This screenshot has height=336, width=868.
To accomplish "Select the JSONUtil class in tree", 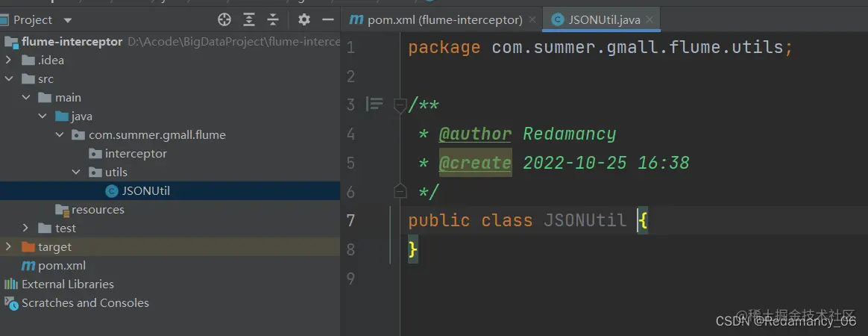I will point(146,191).
